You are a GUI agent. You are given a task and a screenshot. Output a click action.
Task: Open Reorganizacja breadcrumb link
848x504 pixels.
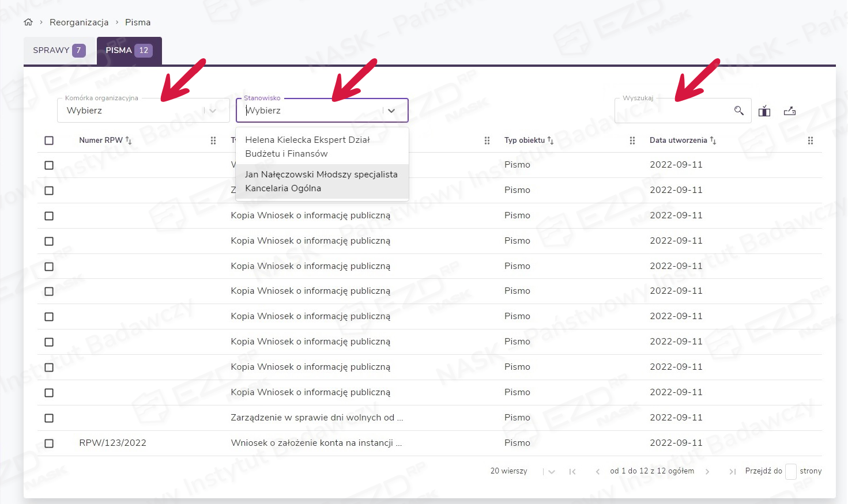pos(79,22)
